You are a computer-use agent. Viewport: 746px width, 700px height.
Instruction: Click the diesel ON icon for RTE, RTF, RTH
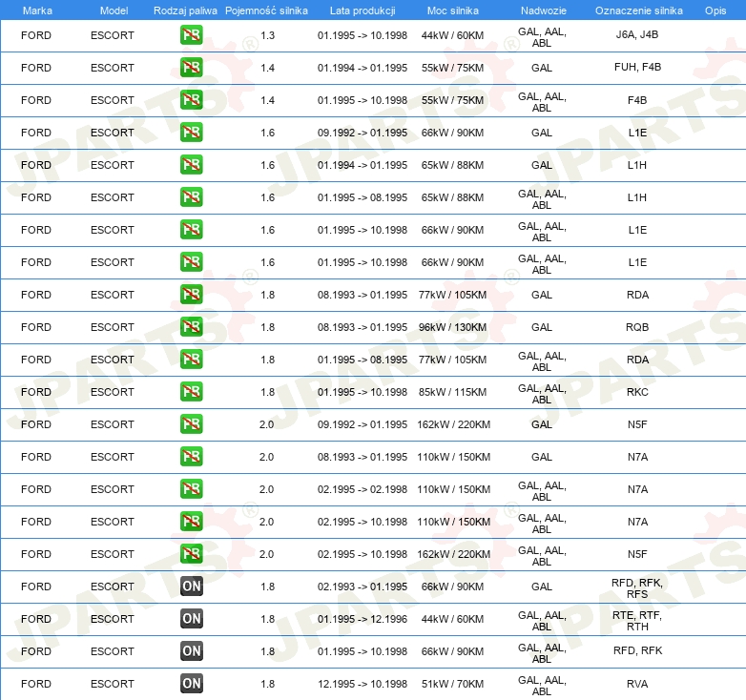pyautogui.click(x=191, y=619)
